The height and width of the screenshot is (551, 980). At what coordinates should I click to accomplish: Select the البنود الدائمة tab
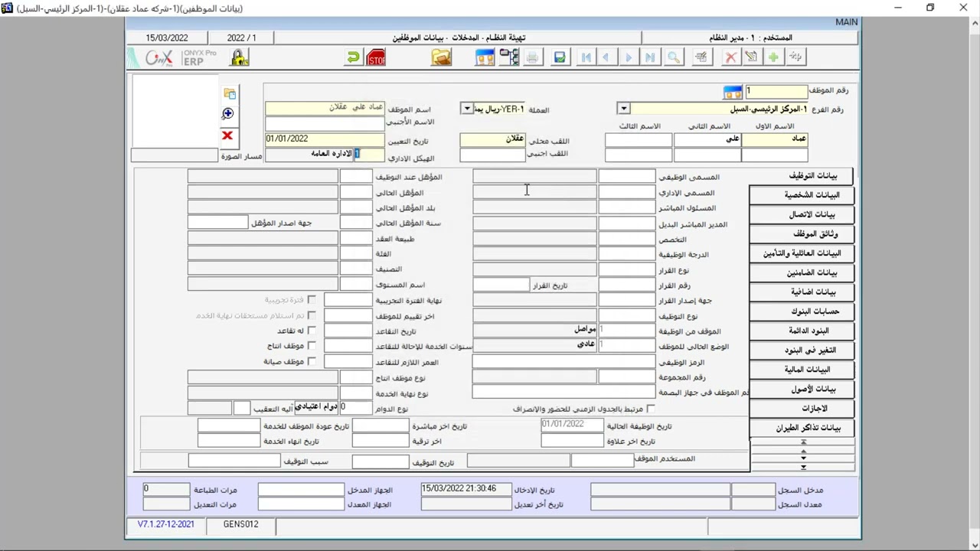801,331
